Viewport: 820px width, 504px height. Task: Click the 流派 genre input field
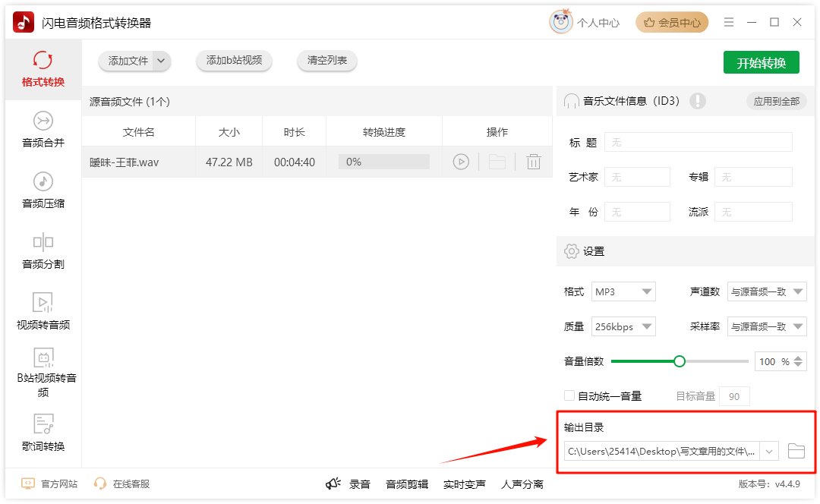(x=753, y=212)
